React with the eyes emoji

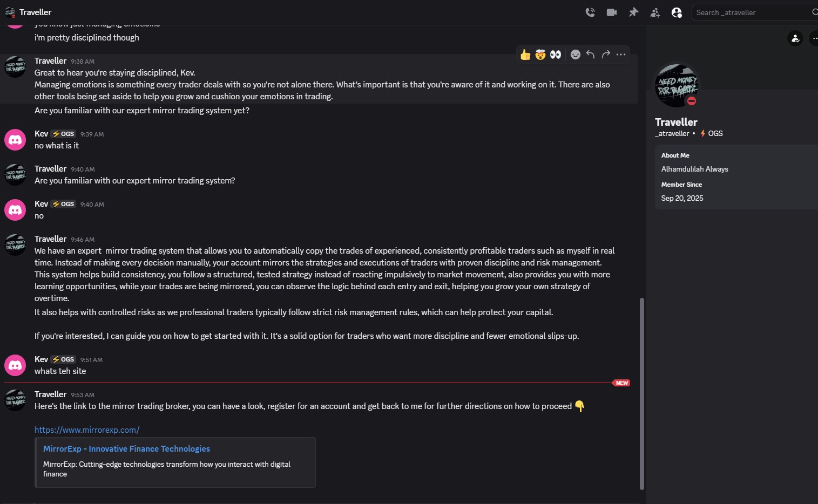[x=556, y=55]
